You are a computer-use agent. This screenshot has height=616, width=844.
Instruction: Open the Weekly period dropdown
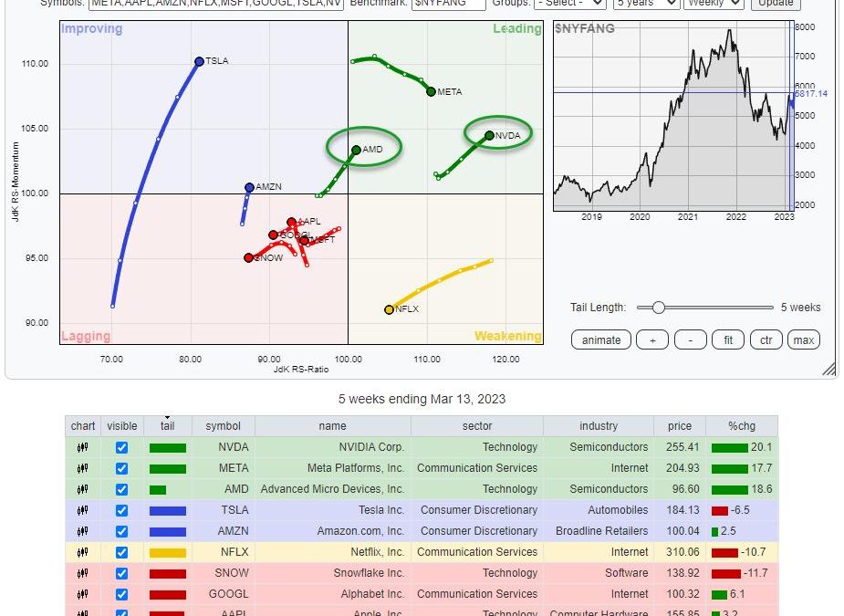tap(714, 4)
